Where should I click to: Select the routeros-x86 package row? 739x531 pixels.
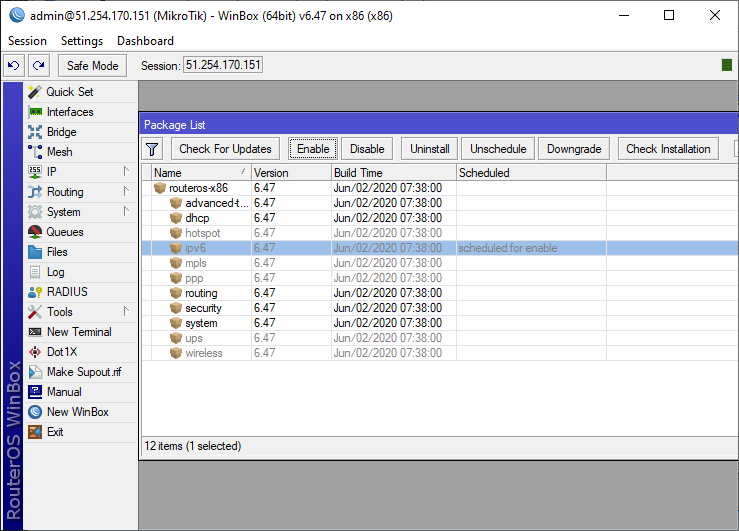440,188
